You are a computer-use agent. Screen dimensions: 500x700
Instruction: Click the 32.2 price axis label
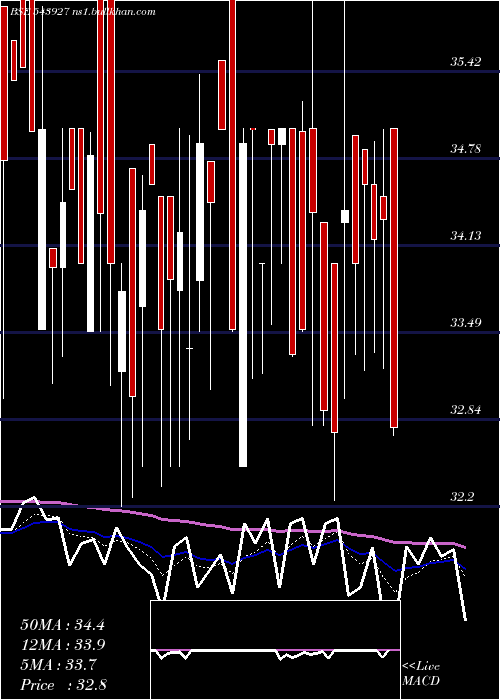(462, 496)
